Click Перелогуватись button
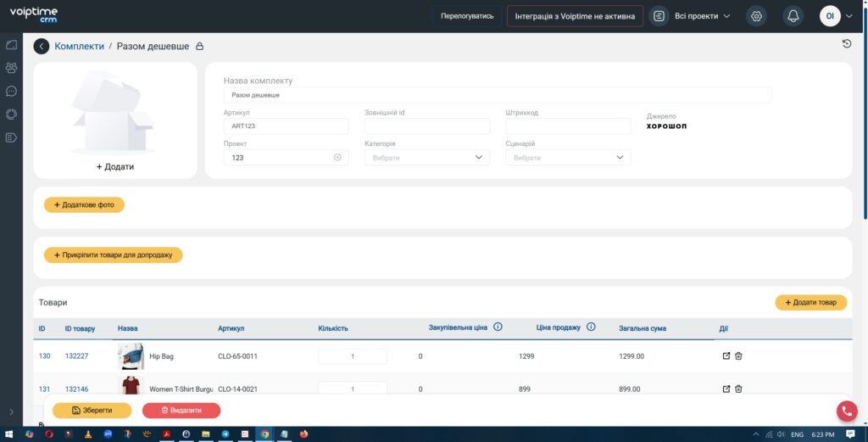868x442 pixels. (x=467, y=16)
